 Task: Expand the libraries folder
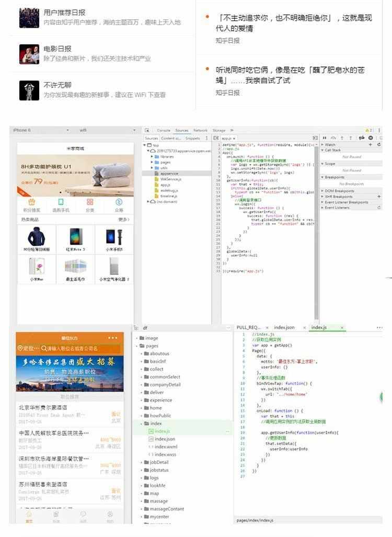pos(152,156)
